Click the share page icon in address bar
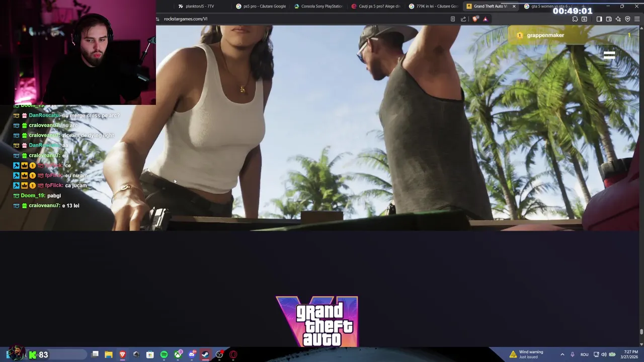The height and width of the screenshot is (362, 644). pyautogui.click(x=463, y=19)
